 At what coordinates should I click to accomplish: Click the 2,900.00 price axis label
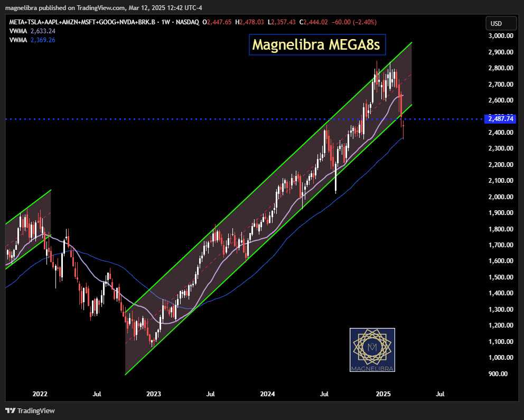[501, 52]
